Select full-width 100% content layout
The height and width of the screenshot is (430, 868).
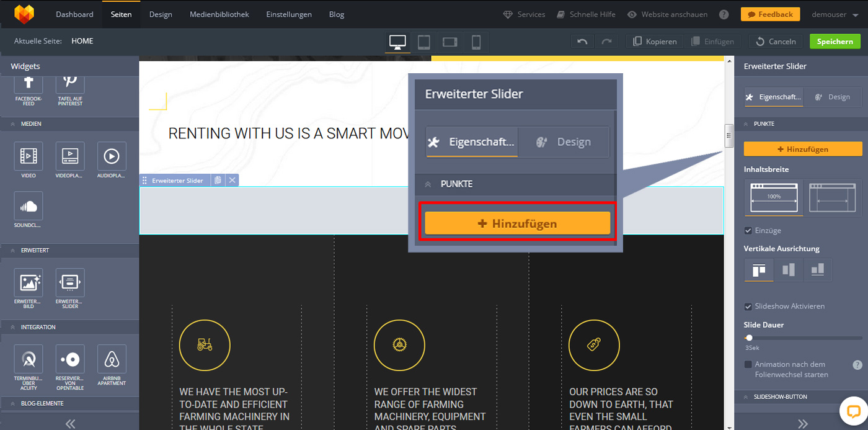point(773,197)
